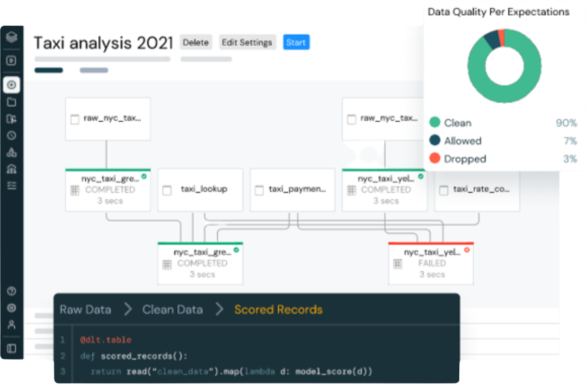Image resolution: width=588 pixels, height=384 pixels.
Task: Click the view icon in taxi_rate_co node
Action: pyautogui.click(x=444, y=190)
